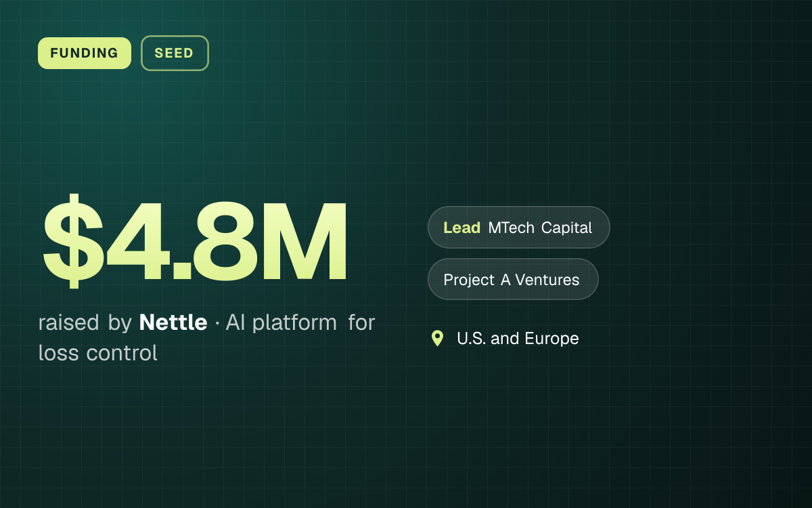This screenshot has width=812, height=508.
Task: Click the FUNDING tag badge
Action: click(x=85, y=53)
